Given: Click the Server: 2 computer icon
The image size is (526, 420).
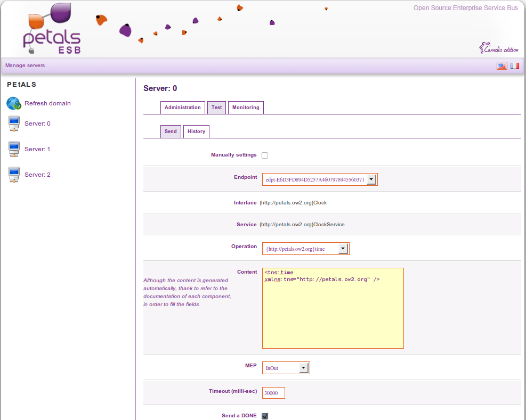Looking at the screenshot, I should pyautogui.click(x=14, y=175).
